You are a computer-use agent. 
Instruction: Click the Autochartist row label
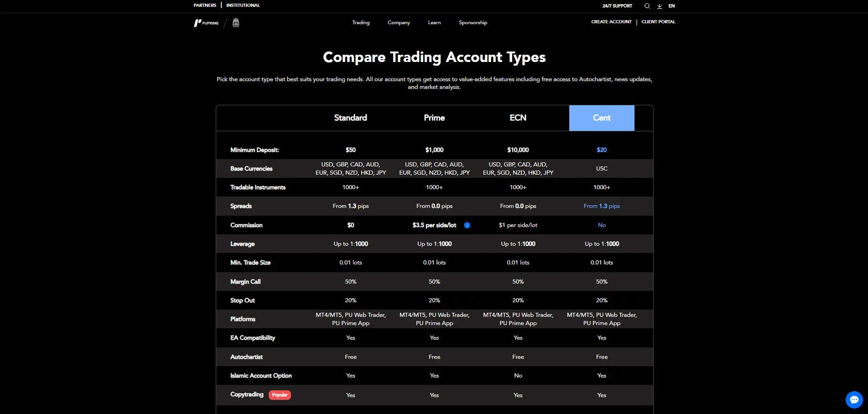point(246,357)
